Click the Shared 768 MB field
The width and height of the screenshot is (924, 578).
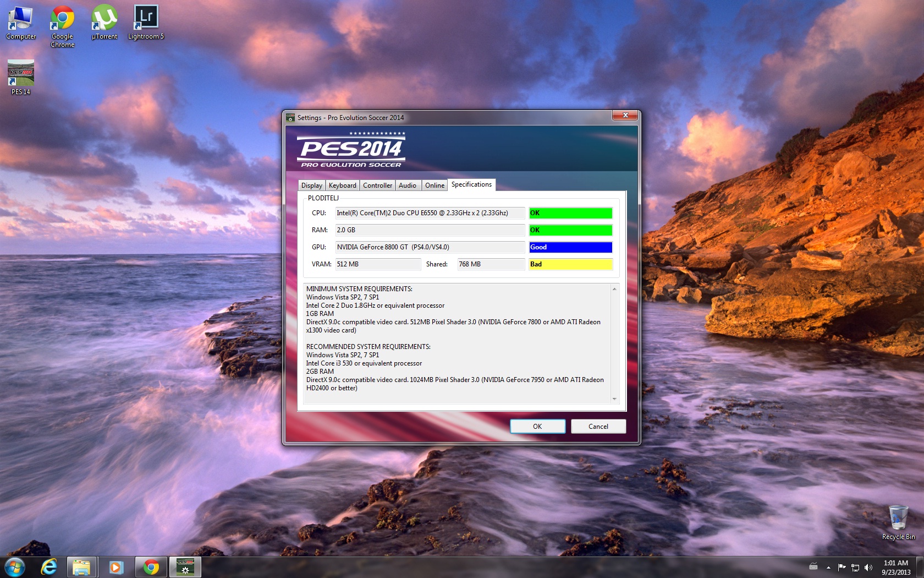491,264
